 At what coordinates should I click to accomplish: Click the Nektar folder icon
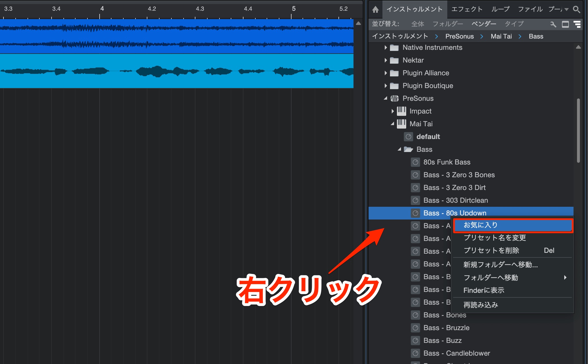394,60
